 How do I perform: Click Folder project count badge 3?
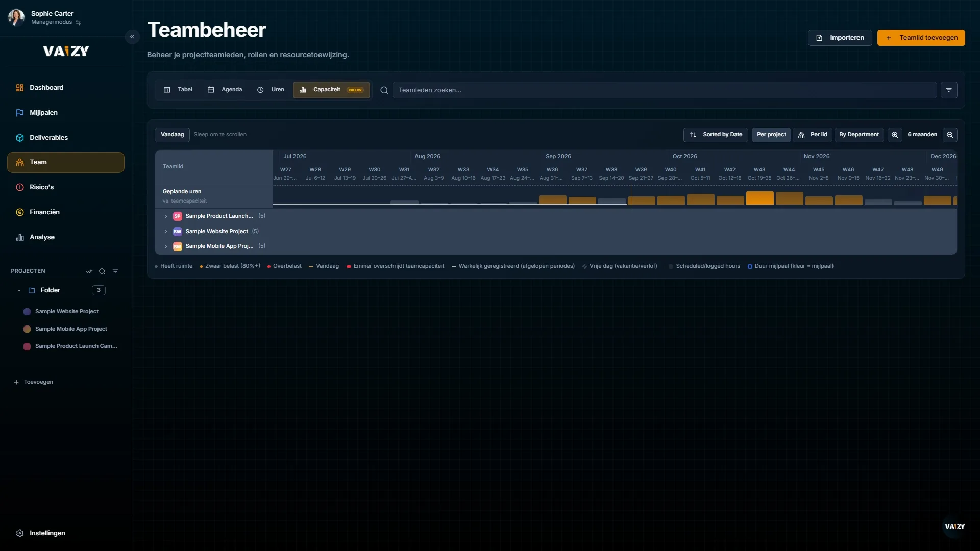tap(99, 290)
